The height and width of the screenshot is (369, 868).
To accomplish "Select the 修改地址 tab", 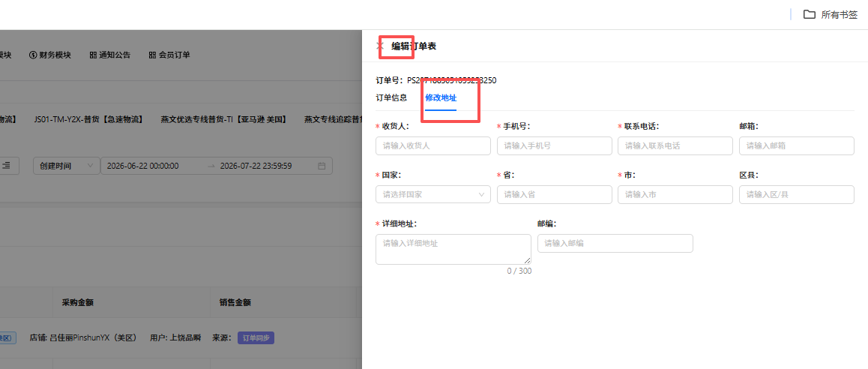I will [441, 97].
